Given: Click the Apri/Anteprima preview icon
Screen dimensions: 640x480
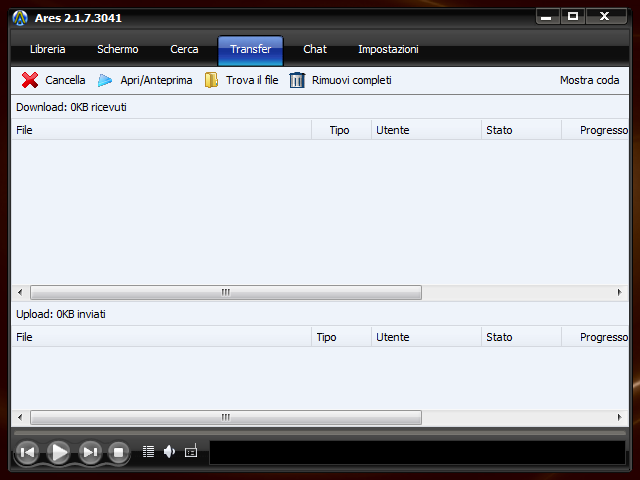Looking at the screenshot, I should point(105,80).
